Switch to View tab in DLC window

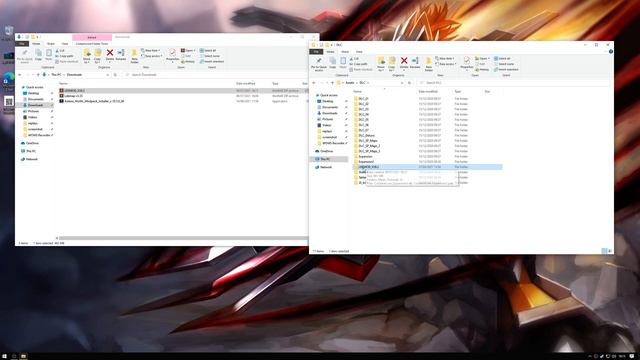pyautogui.click(x=359, y=52)
